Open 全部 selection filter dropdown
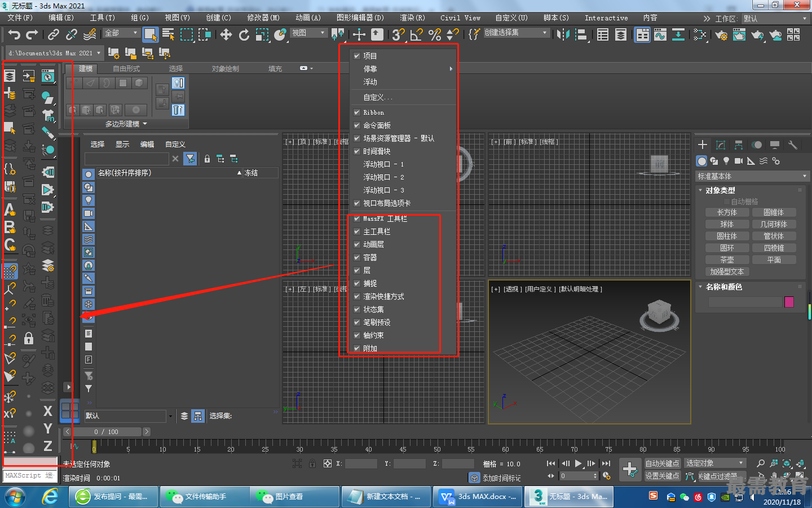 (x=121, y=33)
